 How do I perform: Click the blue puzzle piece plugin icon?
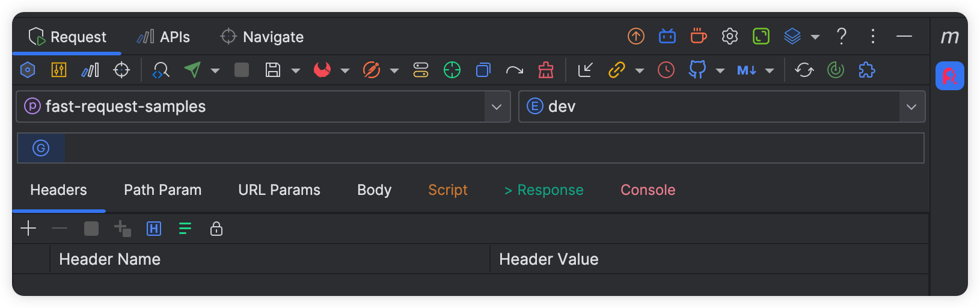[867, 70]
